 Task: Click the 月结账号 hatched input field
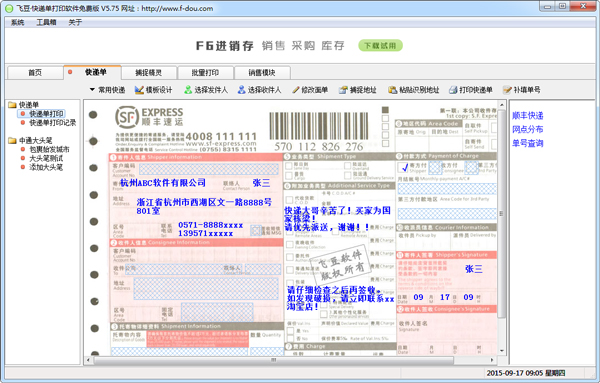tap(447, 189)
